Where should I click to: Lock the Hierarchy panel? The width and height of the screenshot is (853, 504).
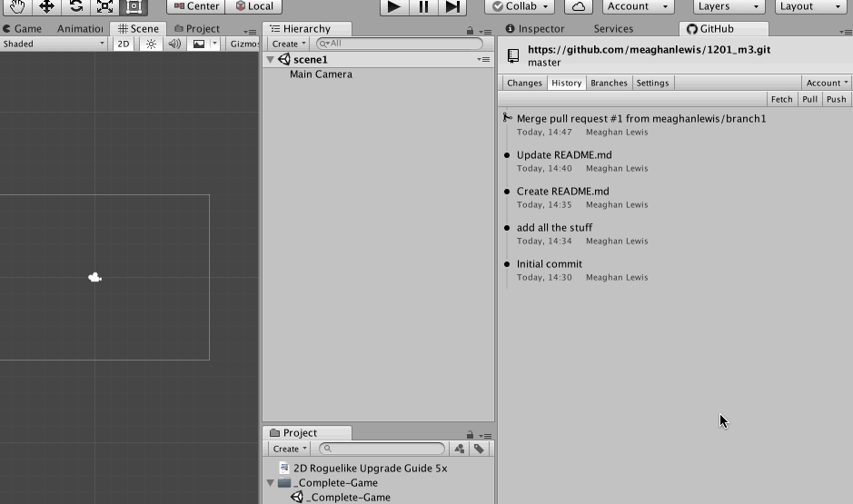tap(470, 32)
